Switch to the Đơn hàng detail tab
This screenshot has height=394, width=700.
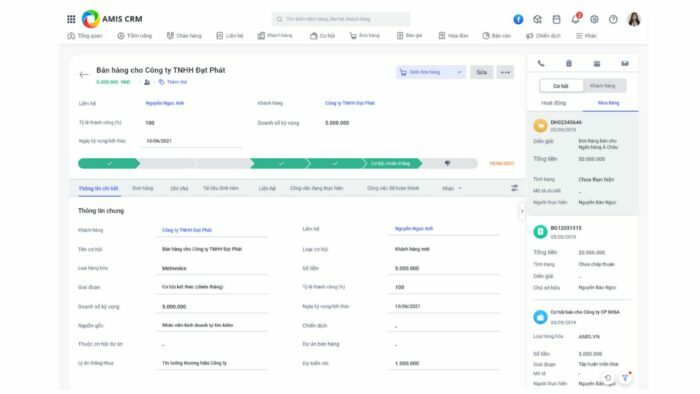143,188
